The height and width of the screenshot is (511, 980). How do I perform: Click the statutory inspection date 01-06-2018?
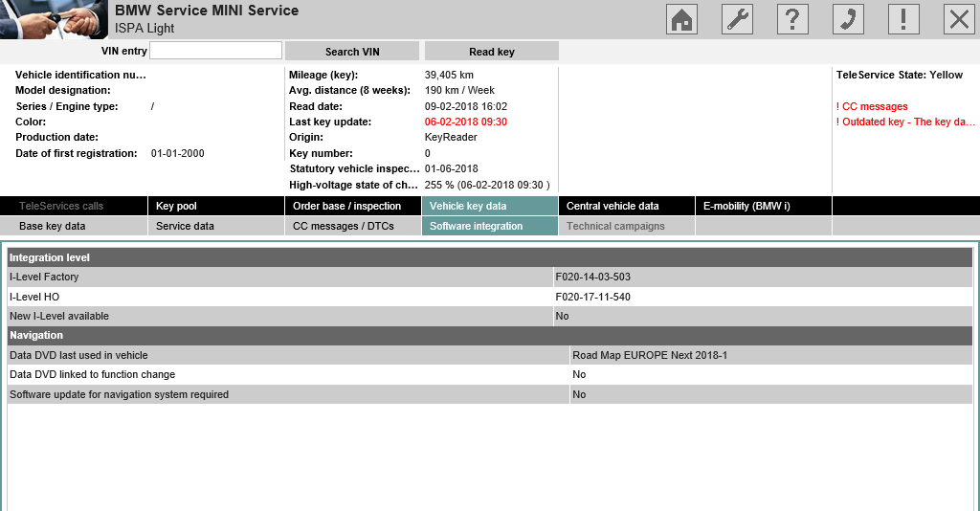(452, 168)
